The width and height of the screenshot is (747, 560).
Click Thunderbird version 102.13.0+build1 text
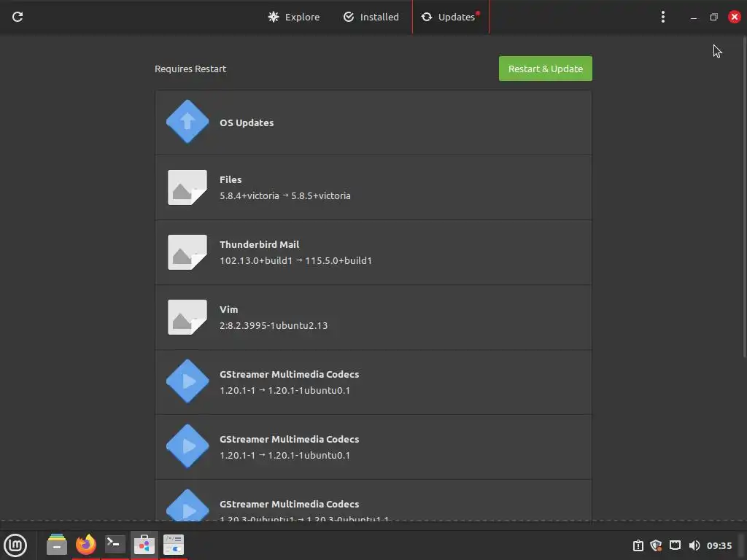[256, 260]
